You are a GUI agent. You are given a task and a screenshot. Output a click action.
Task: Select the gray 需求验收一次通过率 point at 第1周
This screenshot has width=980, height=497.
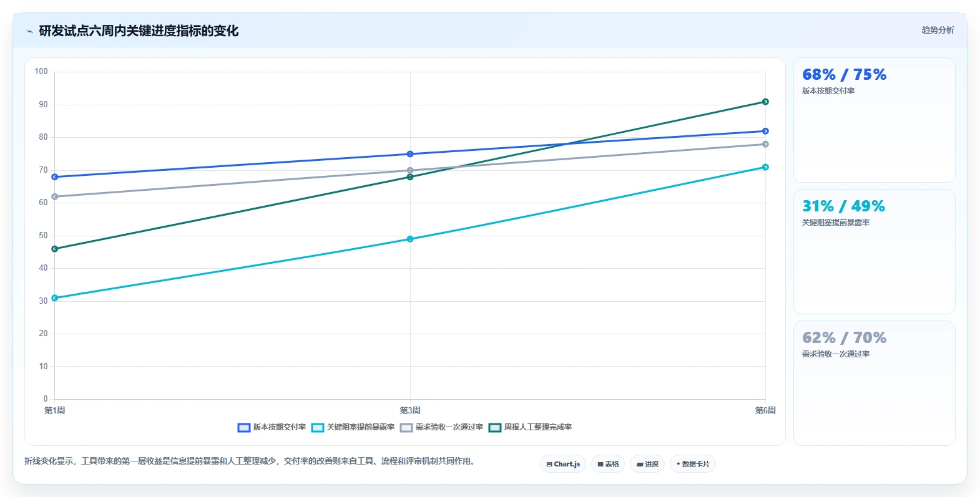click(55, 196)
